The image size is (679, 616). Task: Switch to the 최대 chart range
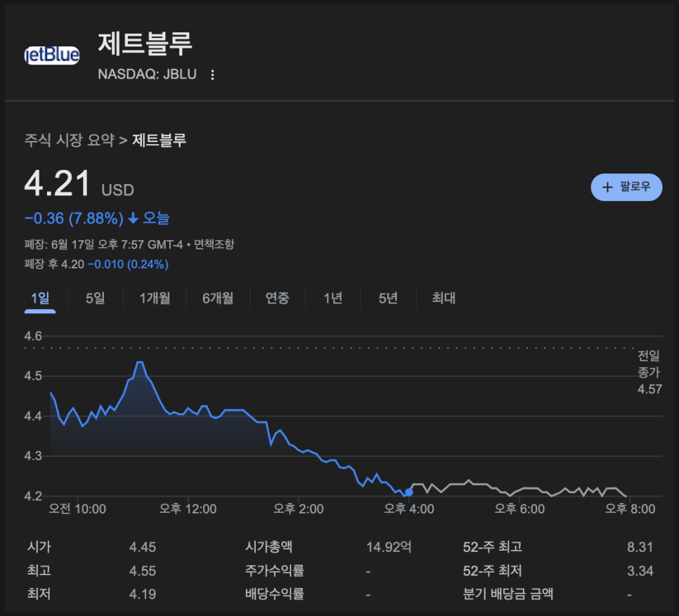coord(444,298)
